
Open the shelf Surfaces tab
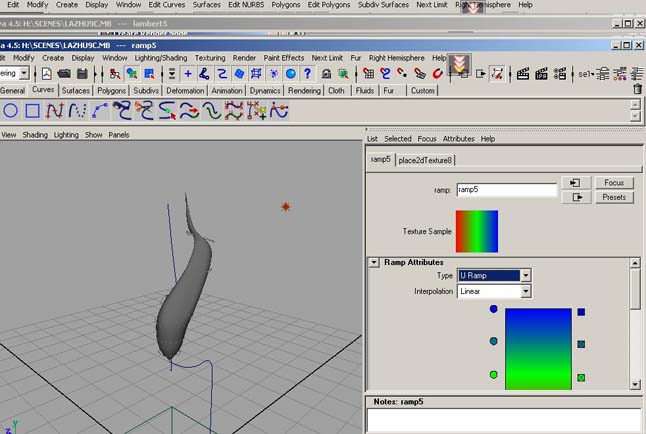(x=75, y=90)
